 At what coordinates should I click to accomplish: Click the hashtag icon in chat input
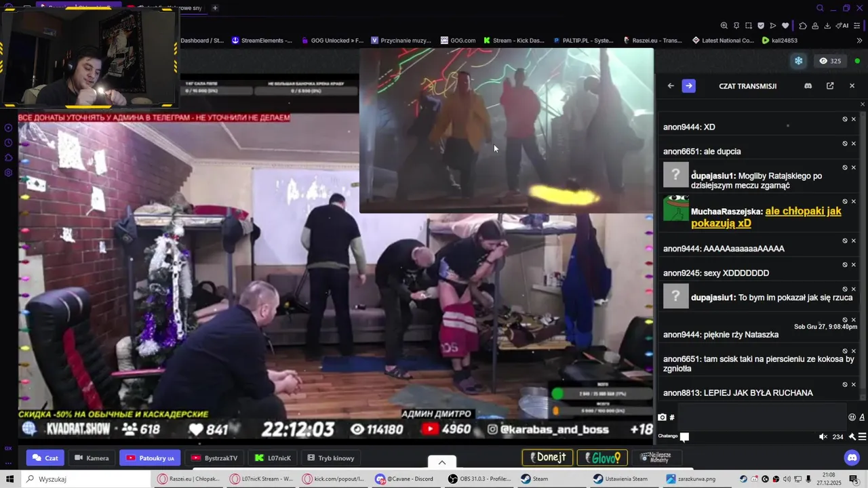click(672, 417)
